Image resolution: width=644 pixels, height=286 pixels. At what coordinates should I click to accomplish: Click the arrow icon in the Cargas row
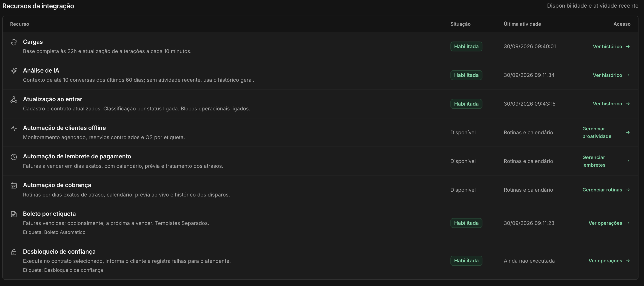coord(627,47)
